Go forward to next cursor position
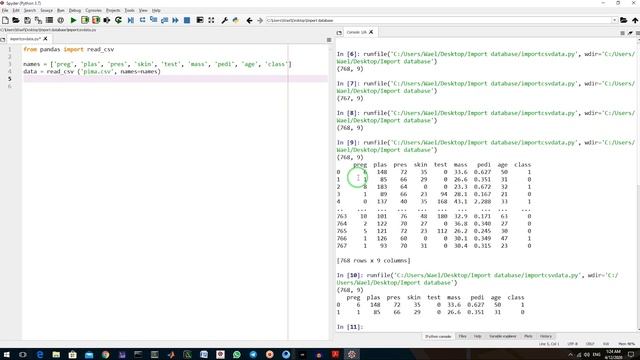The width and height of the screenshot is (640, 360). (260, 20)
